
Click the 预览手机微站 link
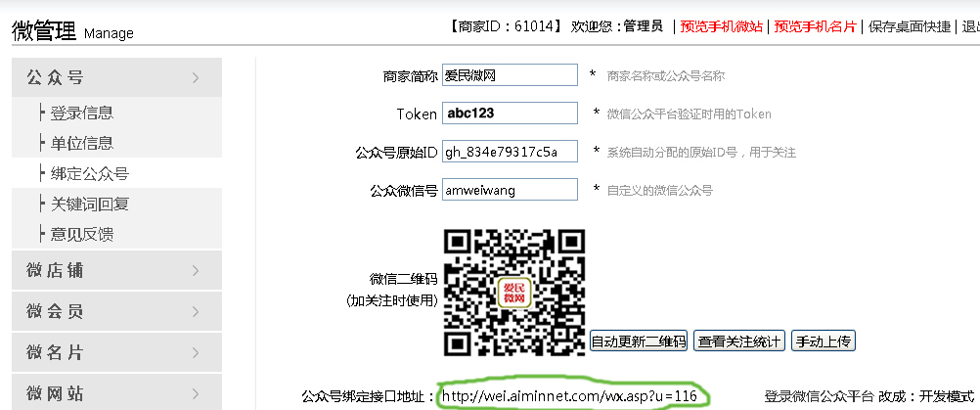[722, 26]
